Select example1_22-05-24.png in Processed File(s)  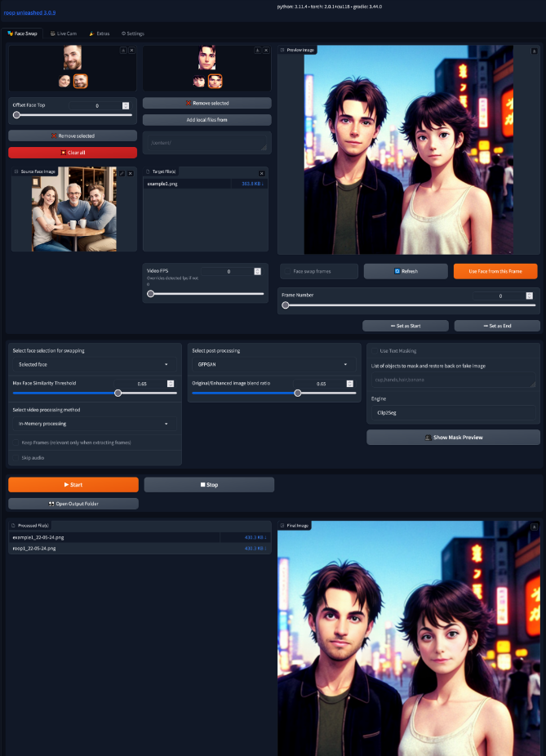tap(115, 537)
